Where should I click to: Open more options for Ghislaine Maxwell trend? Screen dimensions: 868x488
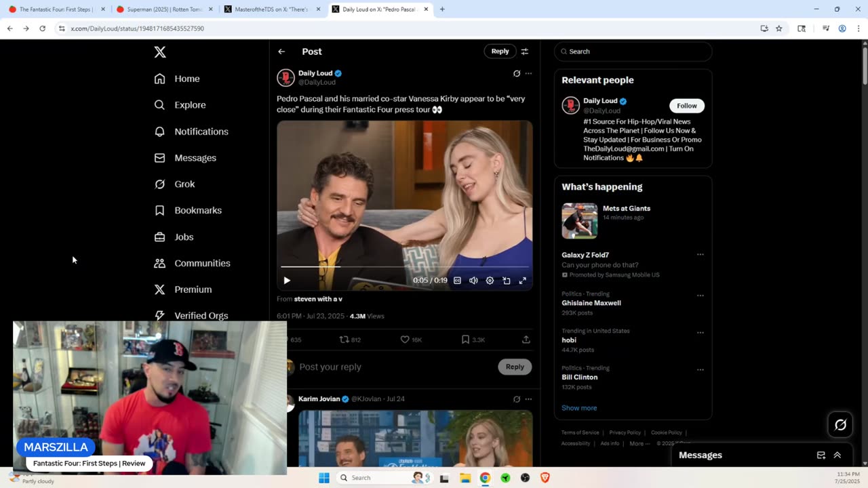point(700,296)
